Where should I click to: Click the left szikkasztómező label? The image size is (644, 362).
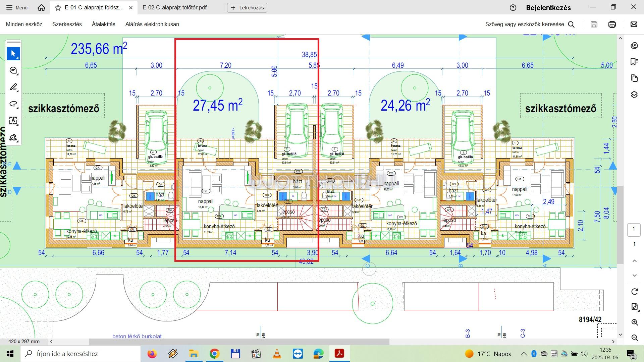[x=64, y=109]
